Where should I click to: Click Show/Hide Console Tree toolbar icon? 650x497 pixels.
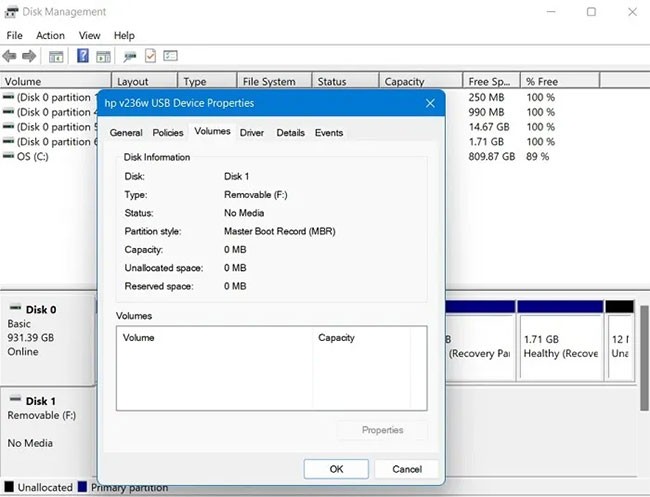(x=56, y=56)
